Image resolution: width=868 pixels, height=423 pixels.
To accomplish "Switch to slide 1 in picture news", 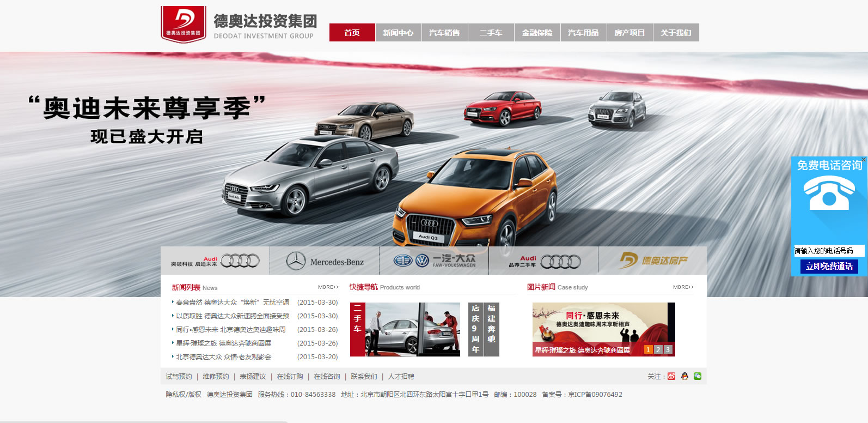I will coord(648,349).
